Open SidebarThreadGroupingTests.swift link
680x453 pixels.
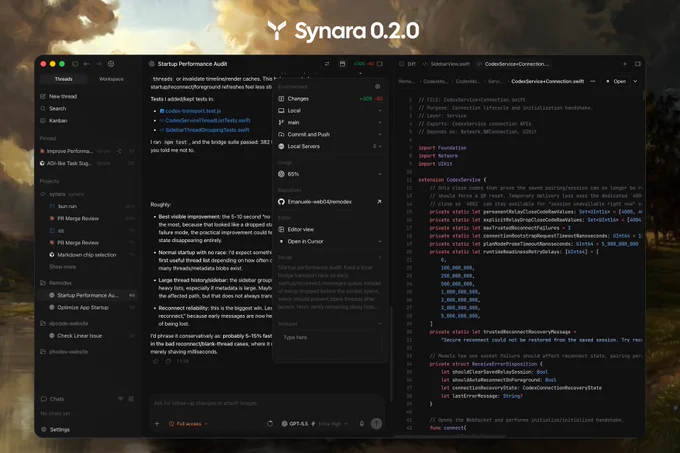pyautogui.click(x=205, y=130)
